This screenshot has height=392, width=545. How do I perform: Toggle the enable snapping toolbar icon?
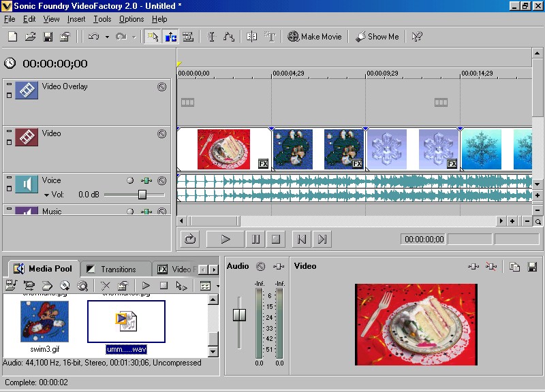click(153, 37)
